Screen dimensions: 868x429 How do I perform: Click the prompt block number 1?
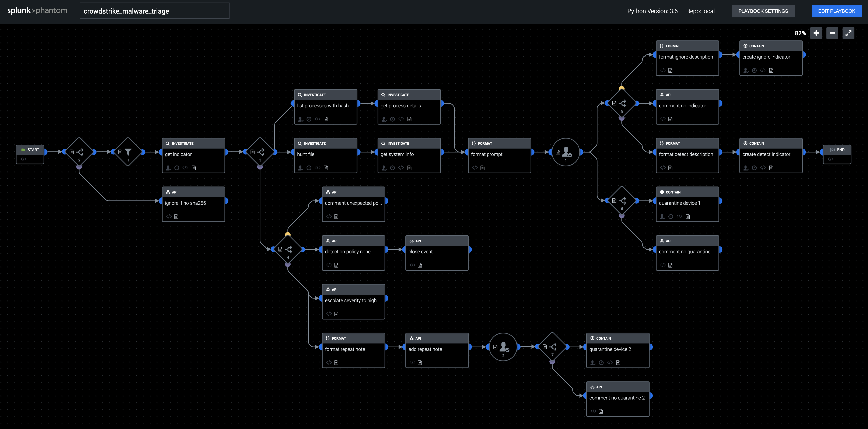(x=566, y=152)
